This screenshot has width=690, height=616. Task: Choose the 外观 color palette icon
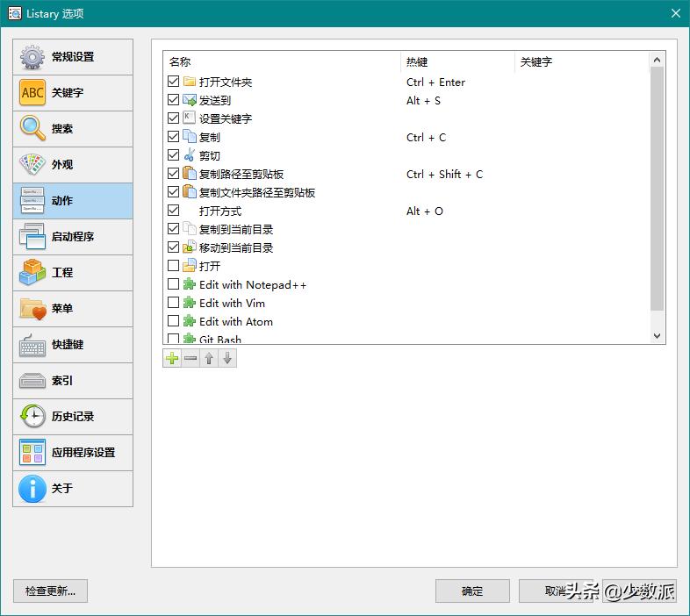32,165
